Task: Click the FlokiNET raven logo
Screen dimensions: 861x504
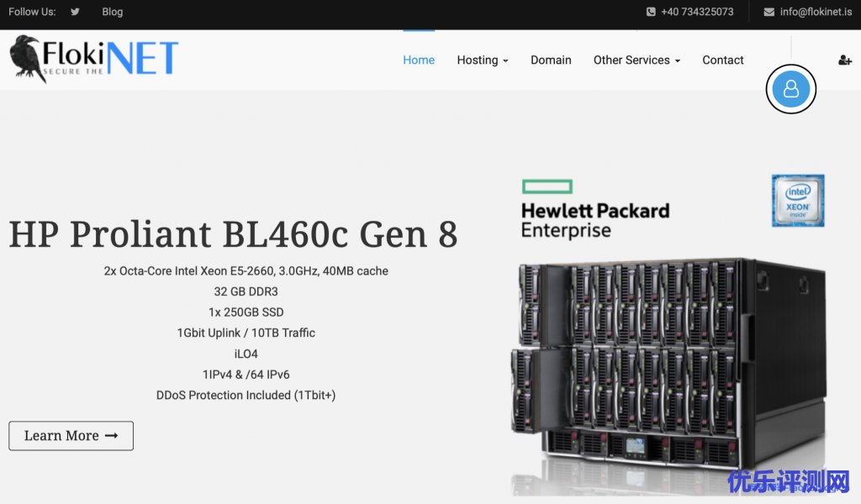Action: coord(93,59)
